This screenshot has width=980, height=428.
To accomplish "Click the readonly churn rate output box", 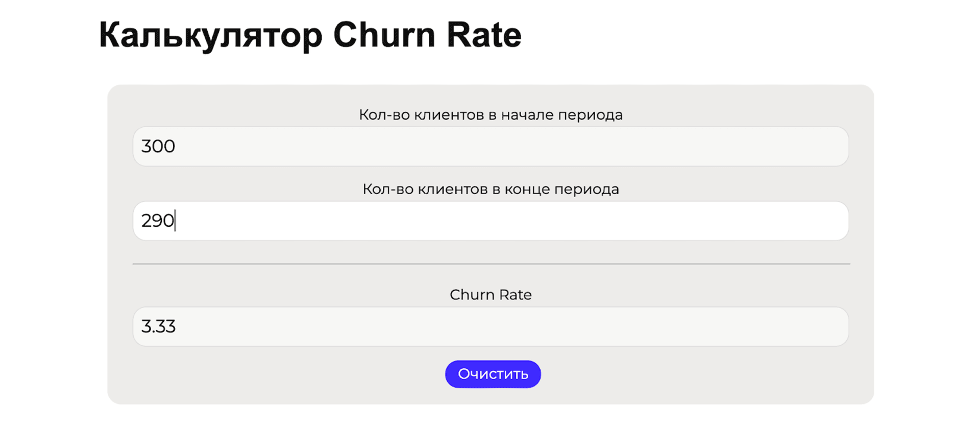I will 490,326.
